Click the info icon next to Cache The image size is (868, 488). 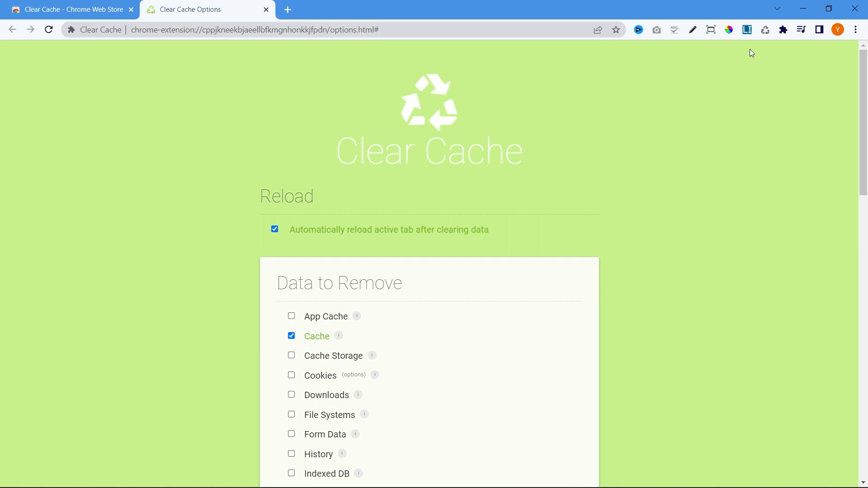[339, 335]
